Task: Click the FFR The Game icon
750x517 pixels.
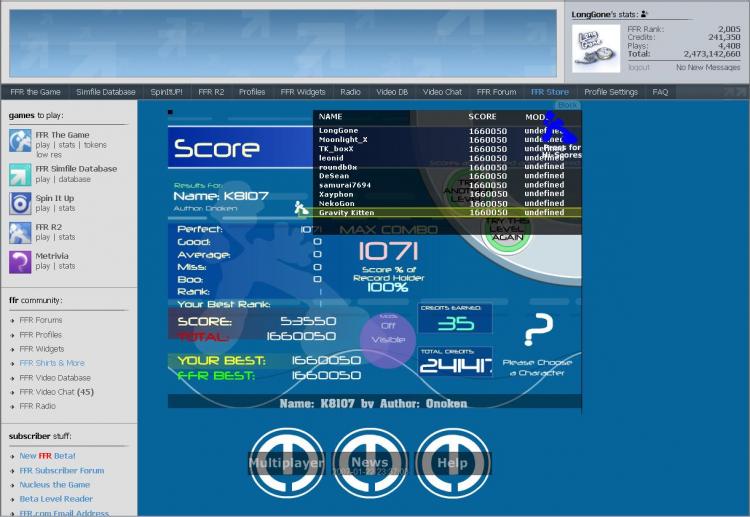Action: point(20,141)
